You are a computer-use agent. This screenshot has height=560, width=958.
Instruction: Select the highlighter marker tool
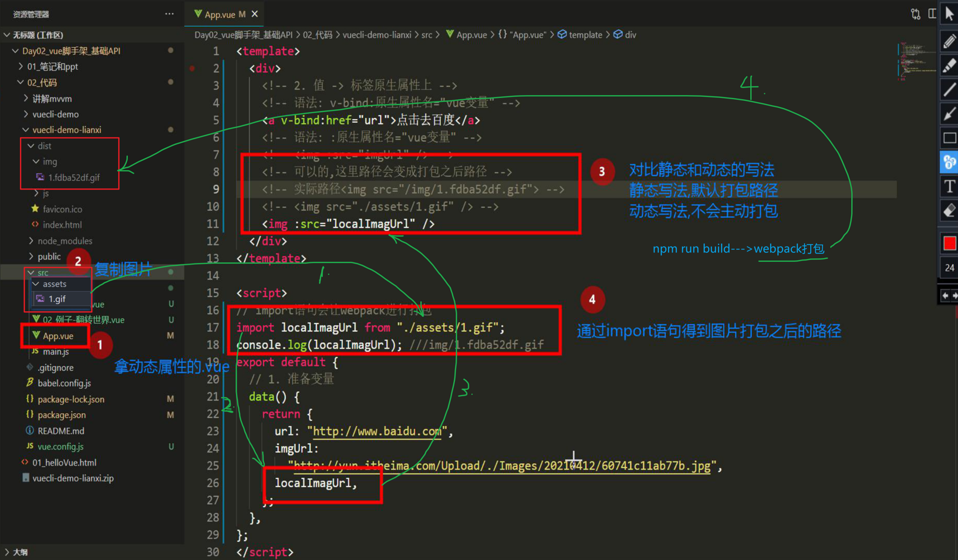pyautogui.click(x=949, y=65)
